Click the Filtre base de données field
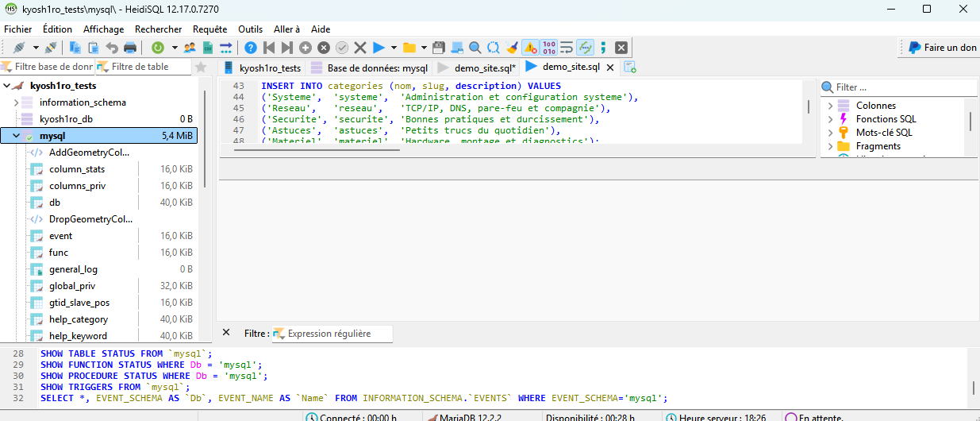This screenshot has width=980, height=421. point(48,67)
